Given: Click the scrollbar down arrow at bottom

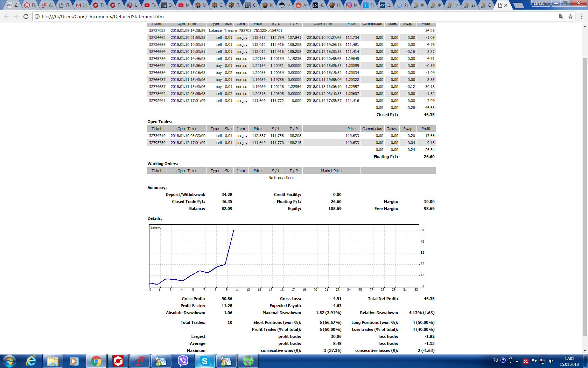Looking at the screenshot, I should 585,351.
